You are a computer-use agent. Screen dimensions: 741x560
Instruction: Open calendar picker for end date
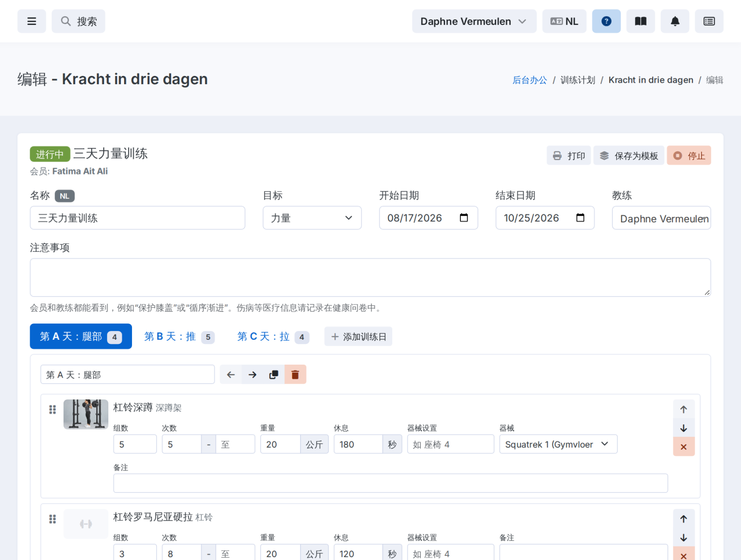click(580, 218)
